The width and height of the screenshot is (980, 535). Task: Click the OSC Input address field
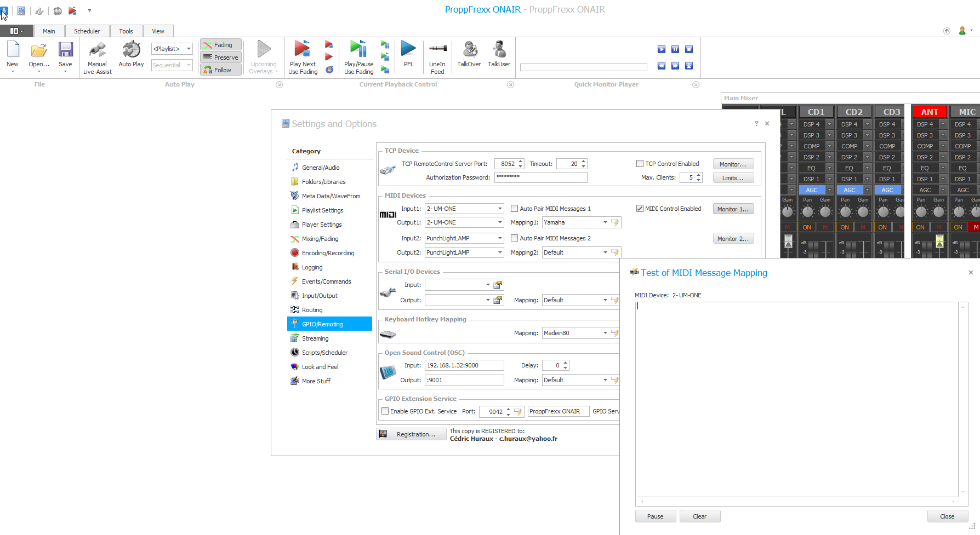[464, 365]
